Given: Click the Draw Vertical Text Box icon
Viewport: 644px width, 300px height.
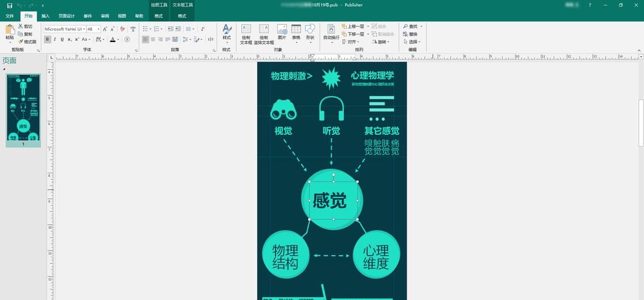Looking at the screenshot, I should (264, 29).
